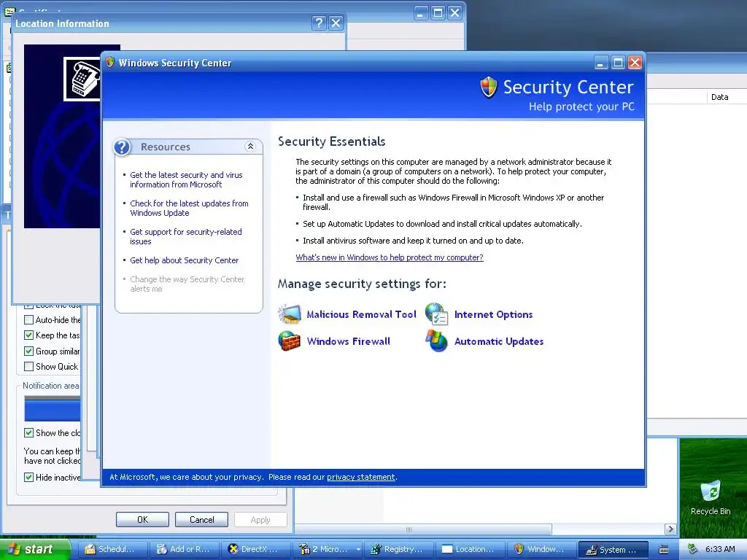Click the system tray icon beside the clock
747x560 pixels.
[693, 549]
